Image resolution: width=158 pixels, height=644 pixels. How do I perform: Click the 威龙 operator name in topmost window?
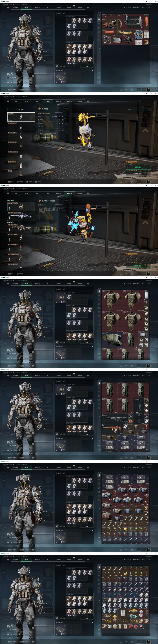[x=10, y=74]
